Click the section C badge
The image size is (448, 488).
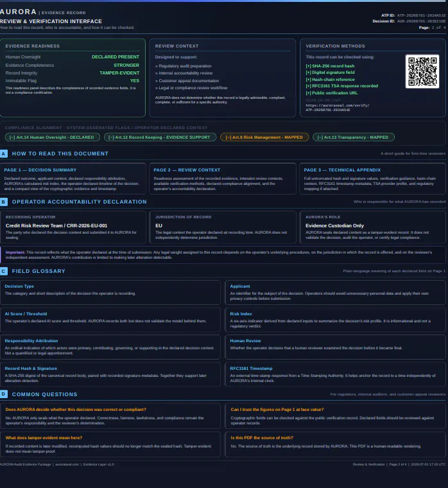pyautogui.click(x=3, y=271)
